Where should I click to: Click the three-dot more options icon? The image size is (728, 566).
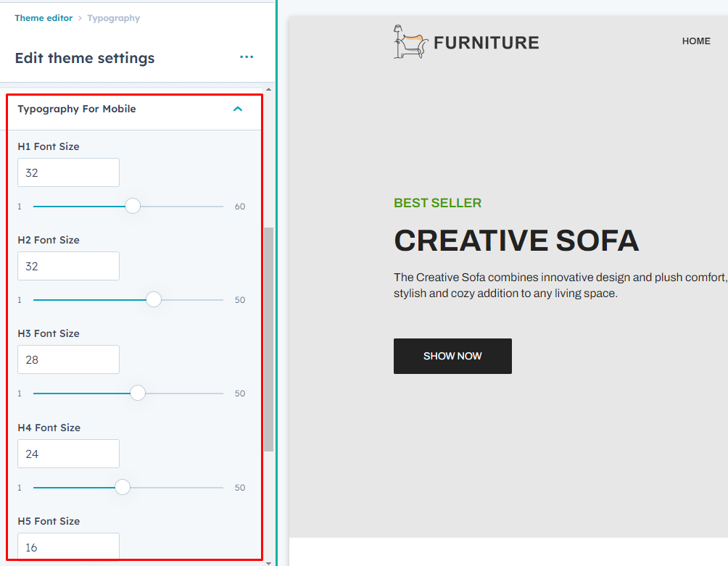coord(247,57)
